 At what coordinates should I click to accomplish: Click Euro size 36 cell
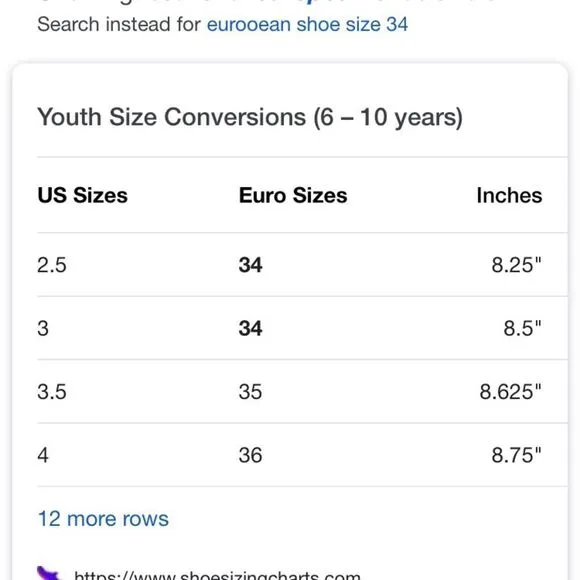click(250, 455)
